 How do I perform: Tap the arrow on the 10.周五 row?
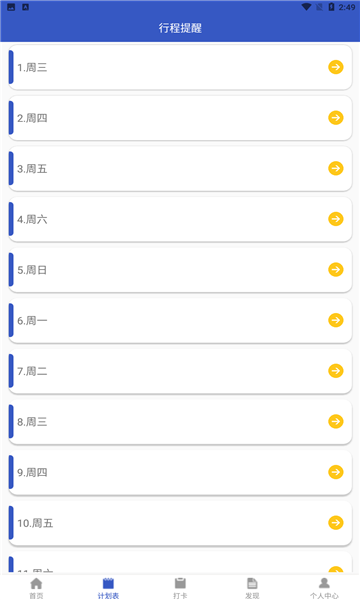[x=336, y=523]
